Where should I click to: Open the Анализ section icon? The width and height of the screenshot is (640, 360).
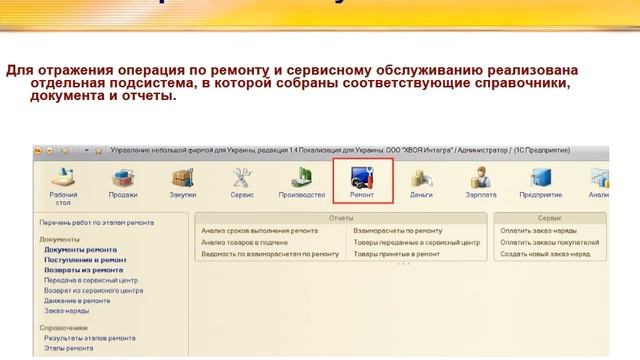599,183
